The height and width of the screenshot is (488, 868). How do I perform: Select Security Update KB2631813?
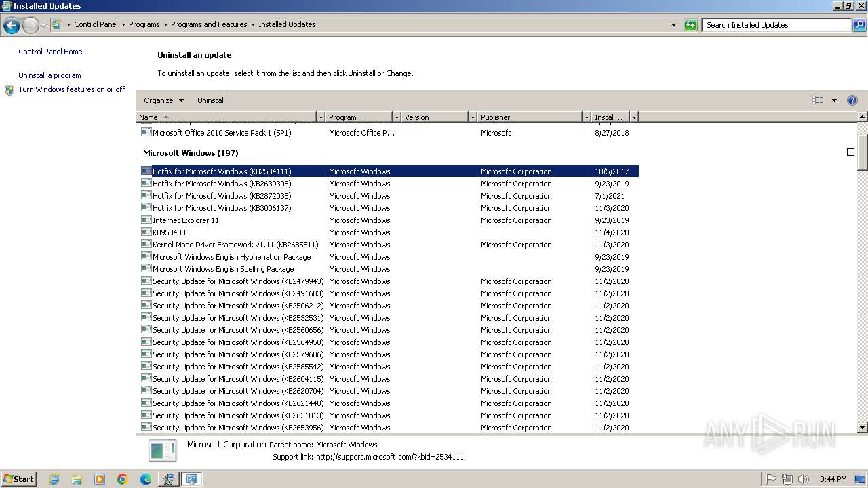(389, 415)
